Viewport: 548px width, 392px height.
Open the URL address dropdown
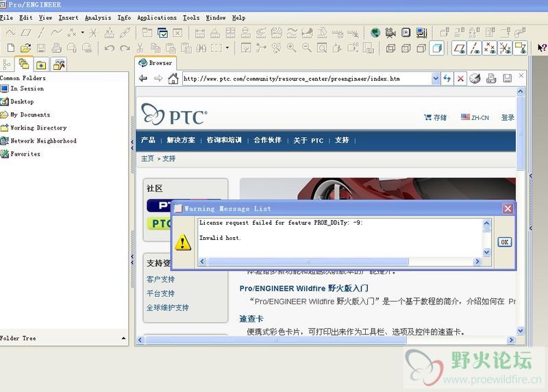point(436,79)
